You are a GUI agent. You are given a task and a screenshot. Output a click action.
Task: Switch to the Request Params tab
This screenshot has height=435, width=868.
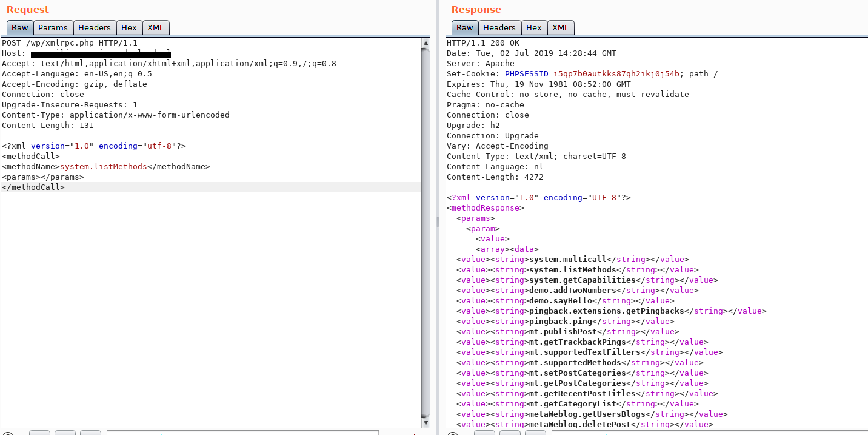pyautogui.click(x=53, y=28)
